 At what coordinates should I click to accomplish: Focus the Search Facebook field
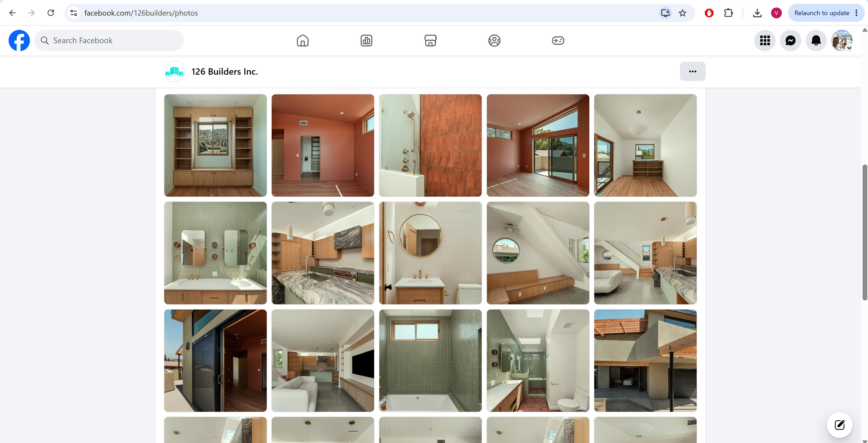pos(109,40)
